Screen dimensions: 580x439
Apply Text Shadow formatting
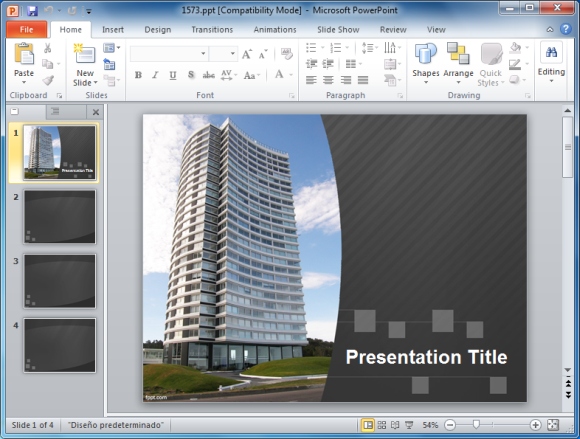pyautogui.click(x=191, y=75)
